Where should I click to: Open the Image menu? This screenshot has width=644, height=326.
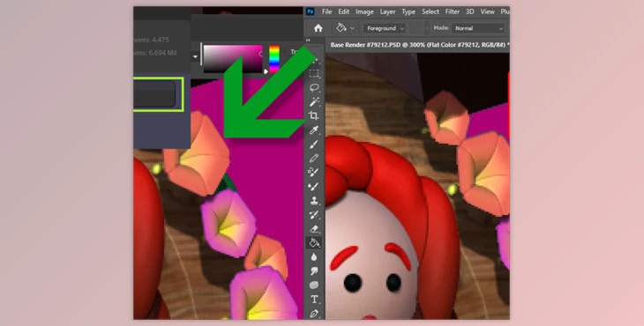(x=364, y=11)
